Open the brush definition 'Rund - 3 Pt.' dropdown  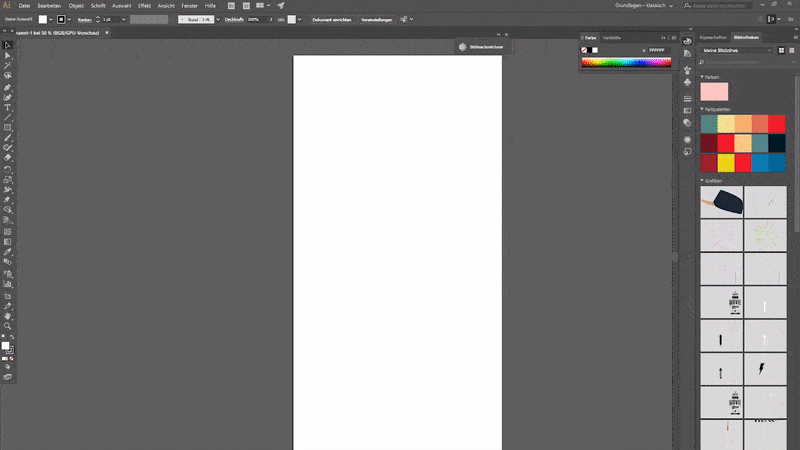click(x=218, y=19)
